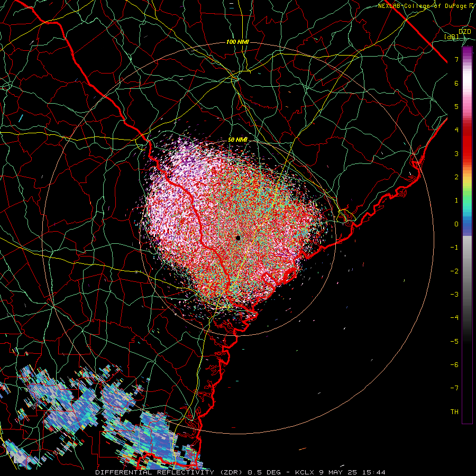476x476 pixels.
Task: Click the 100 NMI range ring label
Action: tap(237, 42)
